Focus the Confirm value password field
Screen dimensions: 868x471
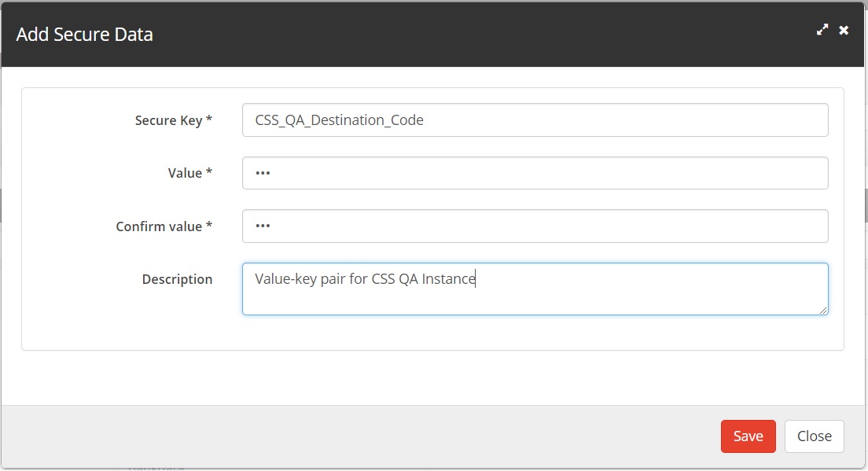pos(535,226)
